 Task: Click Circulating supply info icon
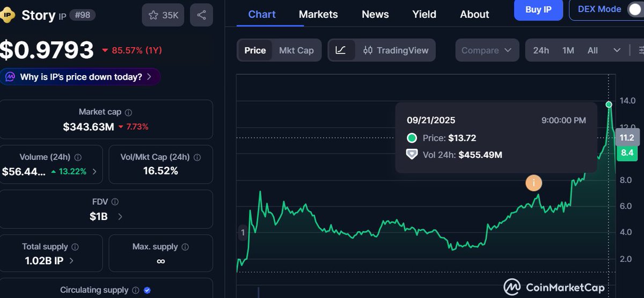coord(136,290)
